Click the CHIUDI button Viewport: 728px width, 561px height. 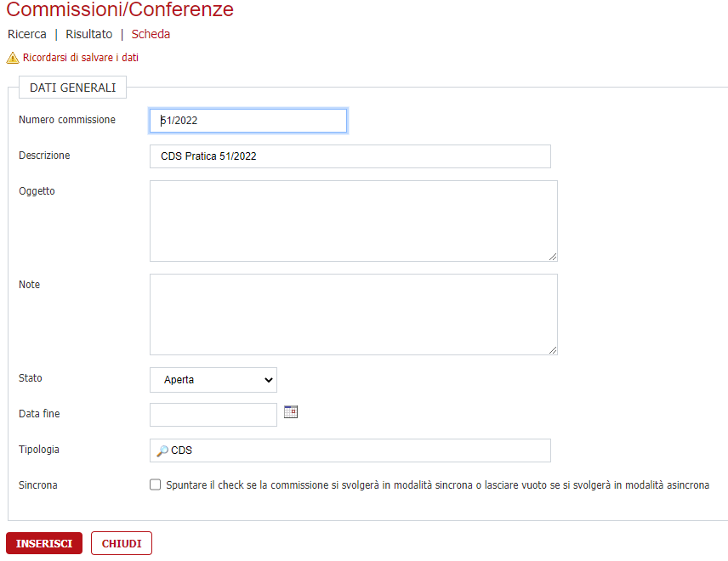122,543
